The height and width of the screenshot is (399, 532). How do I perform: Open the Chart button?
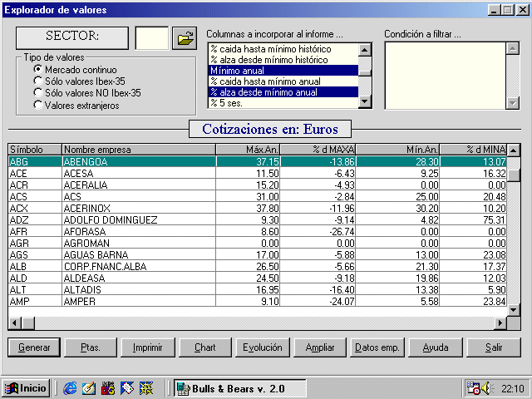[205, 347]
